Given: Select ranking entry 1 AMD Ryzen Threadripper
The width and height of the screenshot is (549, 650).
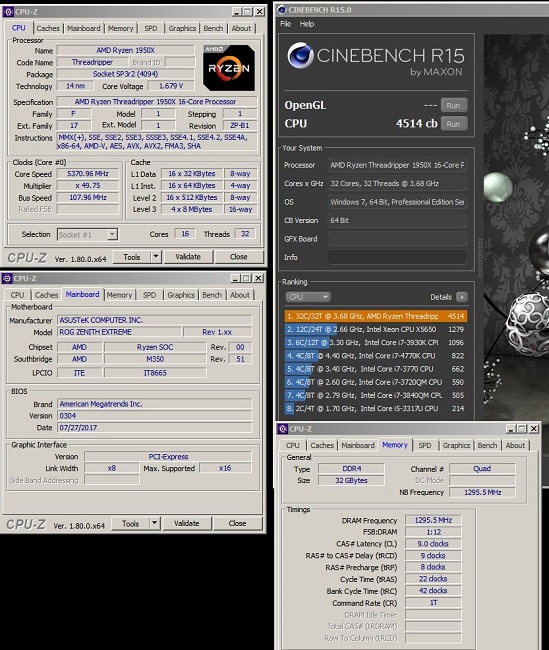Looking at the screenshot, I should pos(376,316).
